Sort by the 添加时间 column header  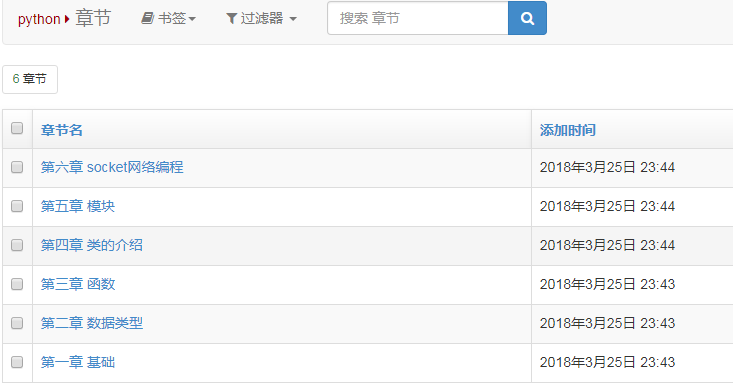568,130
